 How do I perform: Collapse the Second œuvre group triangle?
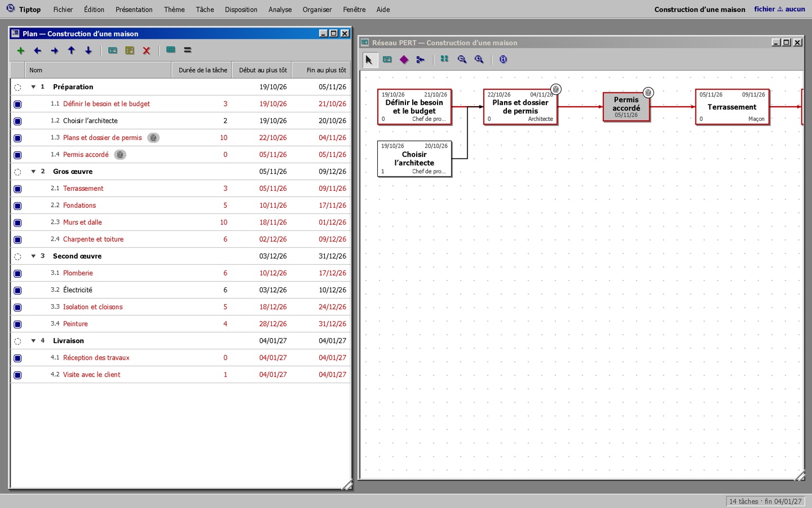coord(33,256)
